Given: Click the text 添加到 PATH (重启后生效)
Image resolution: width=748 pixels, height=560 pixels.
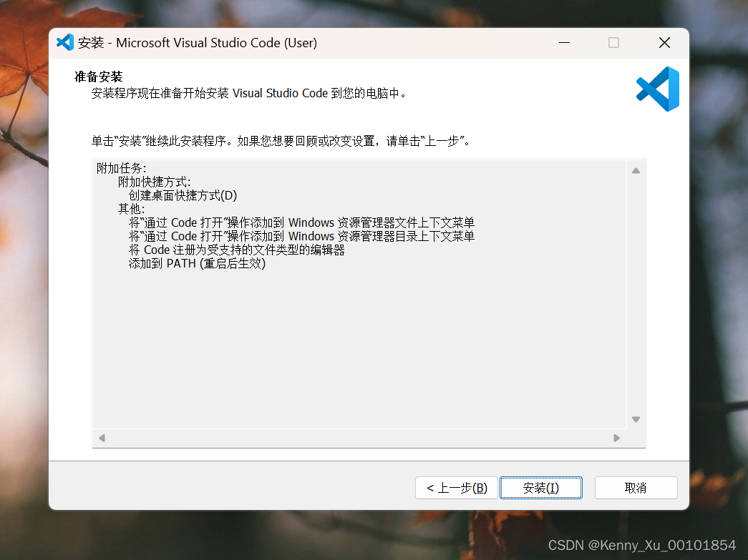Looking at the screenshot, I should click(x=197, y=264).
